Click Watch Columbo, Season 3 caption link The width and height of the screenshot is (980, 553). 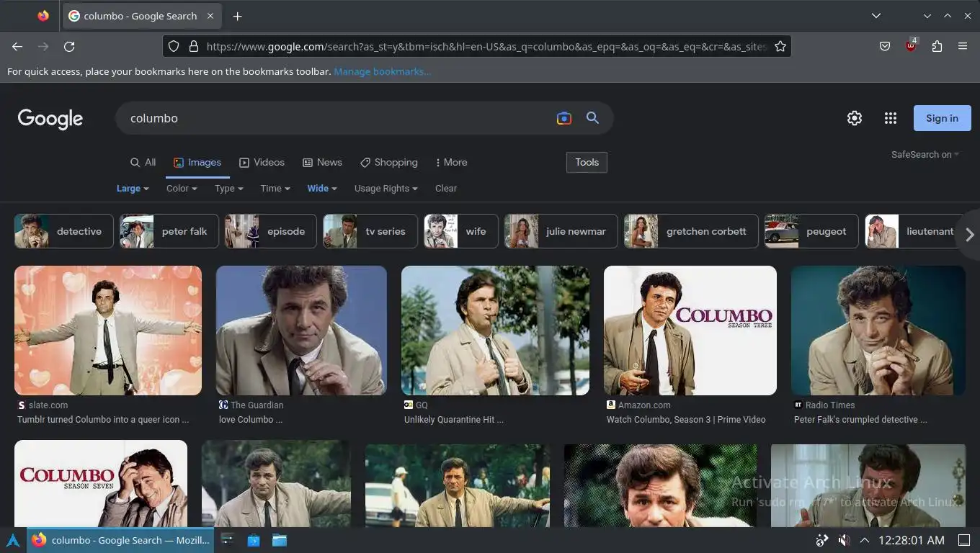686,419
